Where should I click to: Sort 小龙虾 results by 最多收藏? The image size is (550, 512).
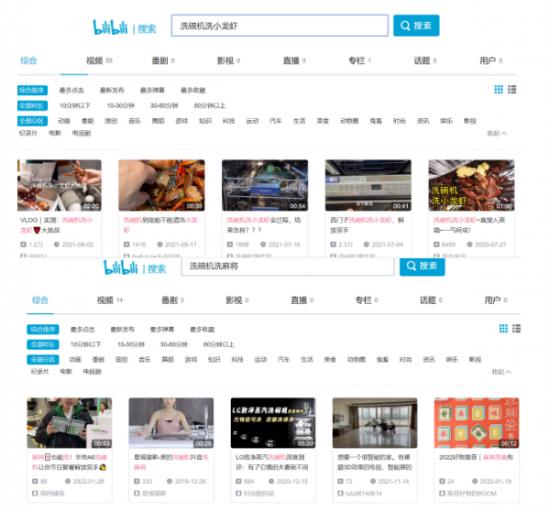tap(193, 90)
